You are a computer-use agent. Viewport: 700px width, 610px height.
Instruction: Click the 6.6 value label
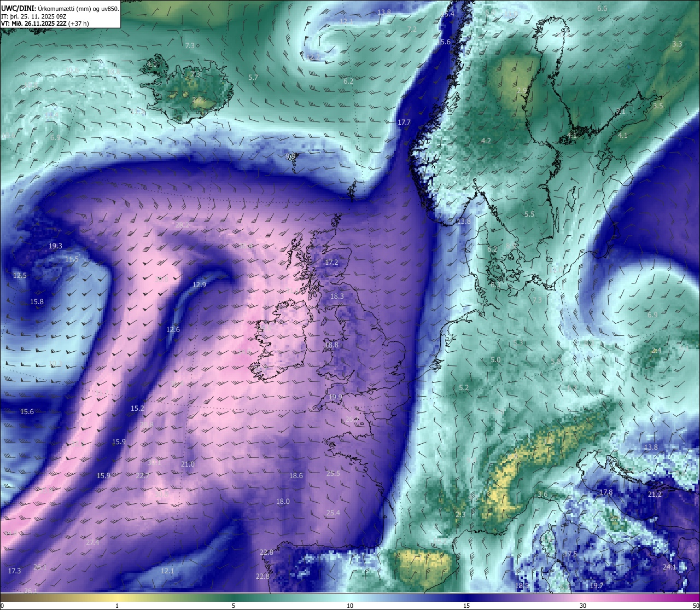tap(602, 9)
